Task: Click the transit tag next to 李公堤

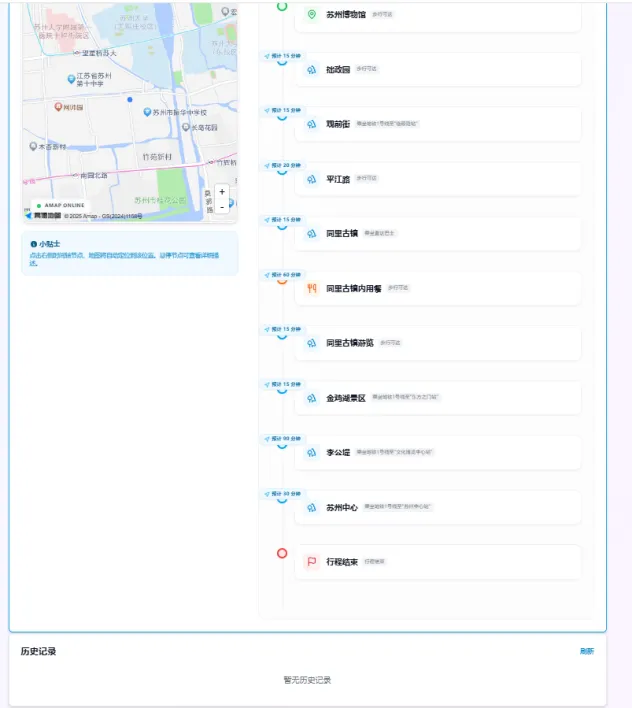Action: click(x=394, y=452)
